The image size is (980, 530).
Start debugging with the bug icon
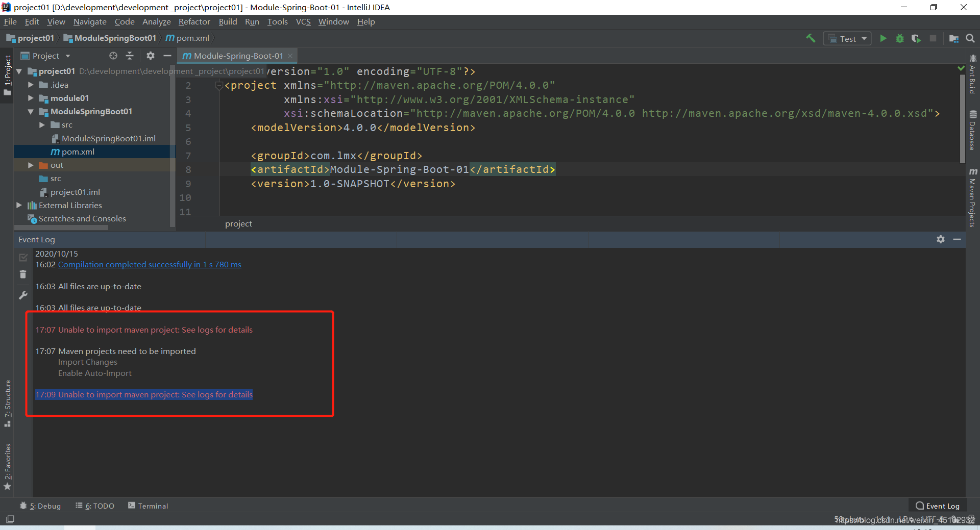tap(900, 38)
